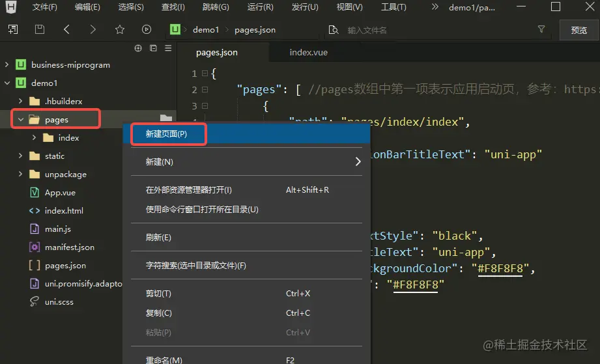Select the pages folder in tree

[x=56, y=119]
